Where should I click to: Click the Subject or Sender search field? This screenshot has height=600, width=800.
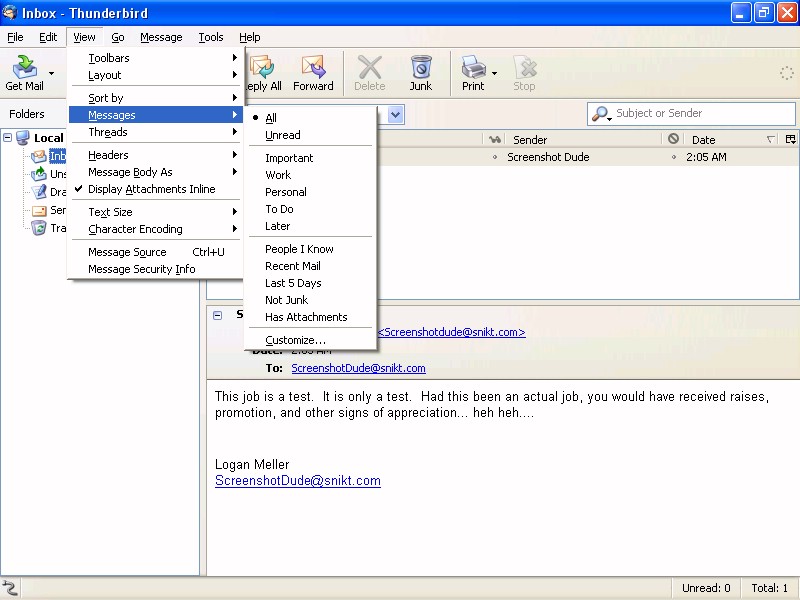point(691,113)
